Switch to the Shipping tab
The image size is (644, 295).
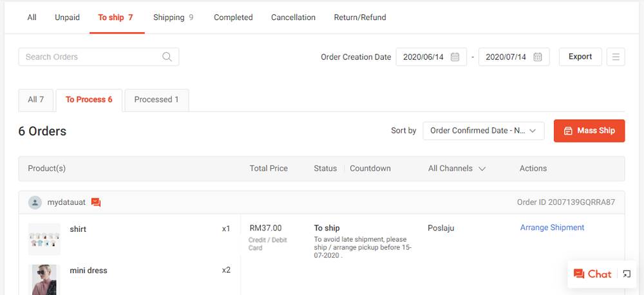(173, 17)
